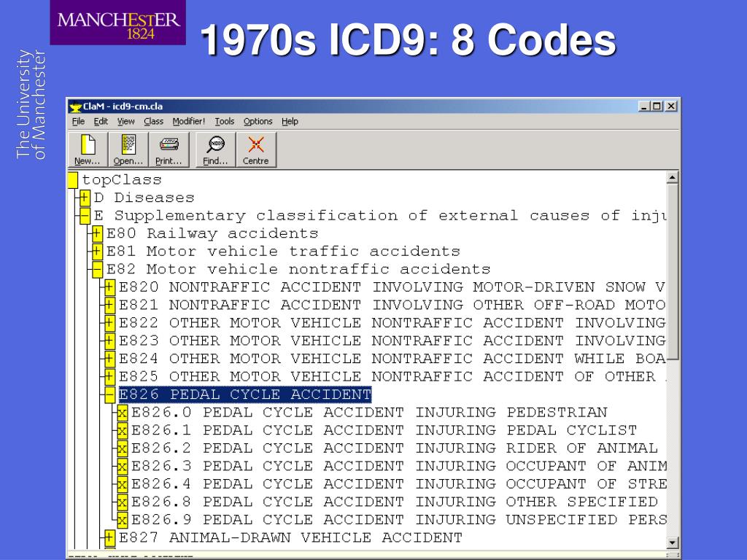This screenshot has width=747, height=560.
Task: Open the Tools menu
Action: tap(225, 122)
